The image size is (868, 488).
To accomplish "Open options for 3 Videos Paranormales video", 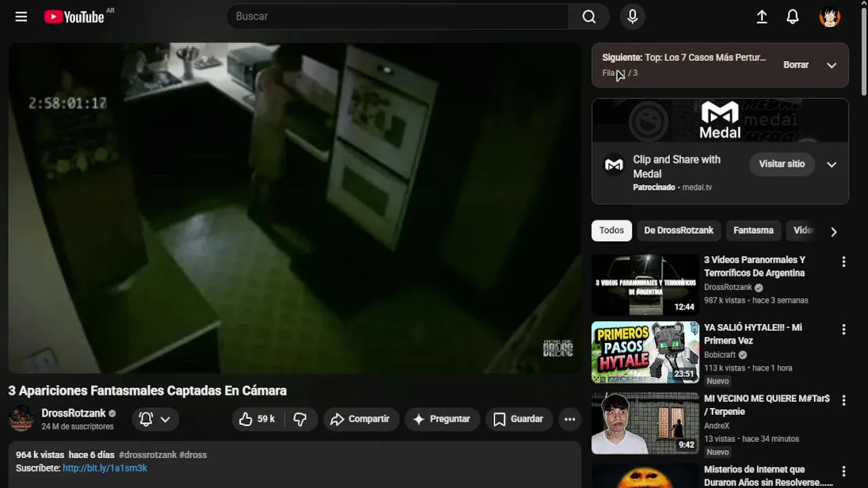I will 844,262.
